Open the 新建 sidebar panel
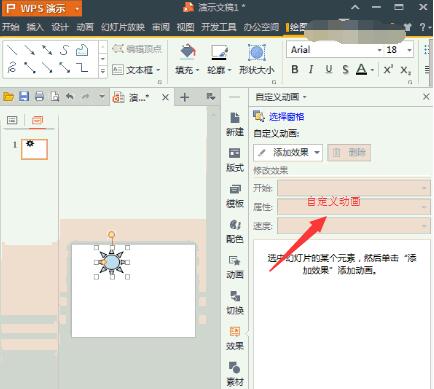 235,124
